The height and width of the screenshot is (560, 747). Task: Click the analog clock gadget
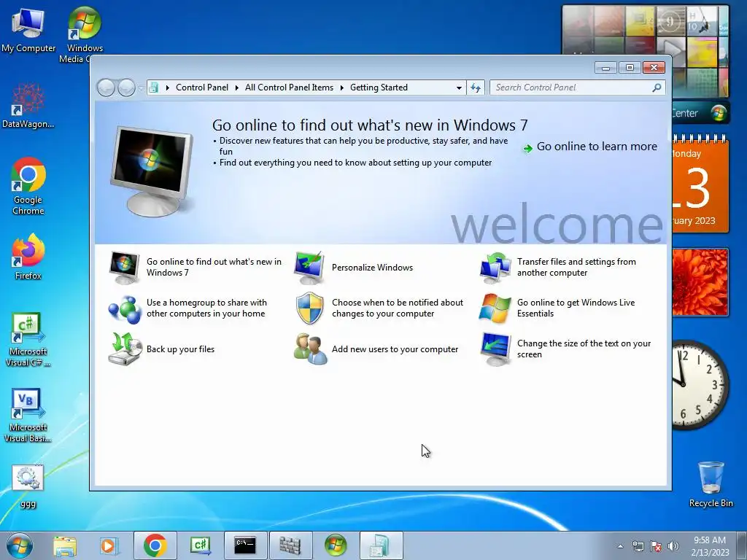point(700,384)
